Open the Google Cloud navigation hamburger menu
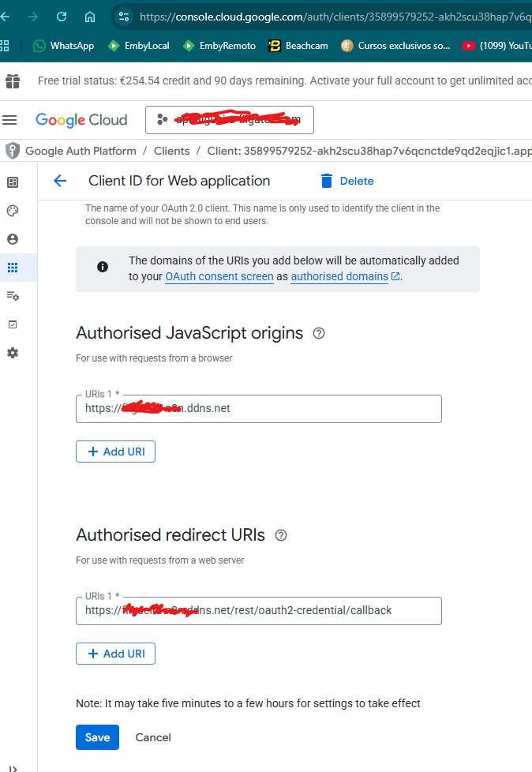 pyautogui.click(x=9, y=120)
